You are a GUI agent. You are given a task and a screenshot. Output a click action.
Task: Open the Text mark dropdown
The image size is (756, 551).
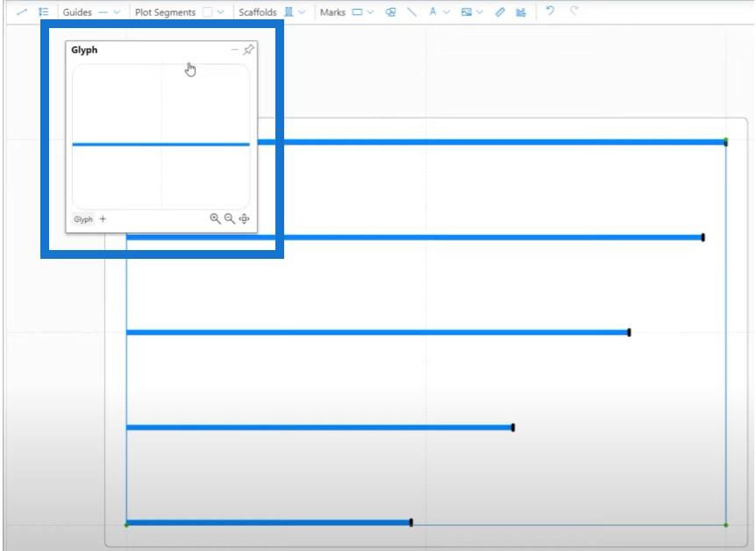tap(446, 12)
